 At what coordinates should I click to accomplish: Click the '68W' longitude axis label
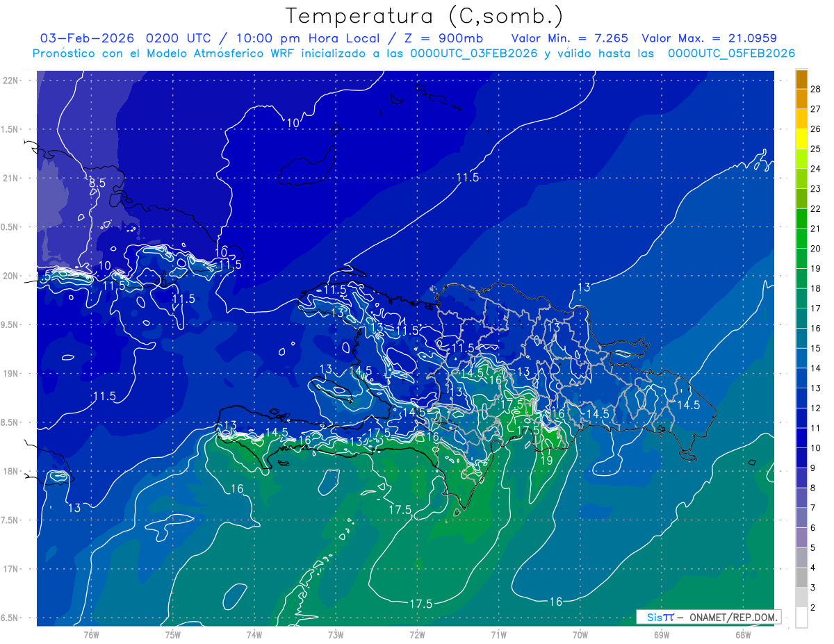click(x=743, y=634)
